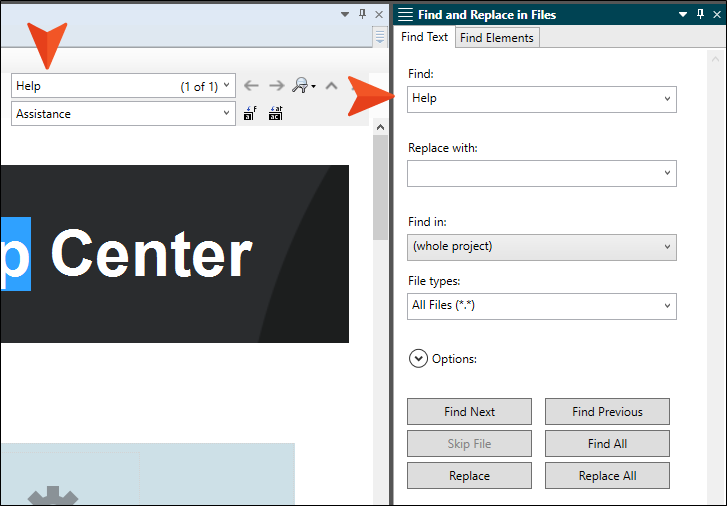The image size is (727, 506).
Task: Click the Find All button
Action: click(607, 444)
